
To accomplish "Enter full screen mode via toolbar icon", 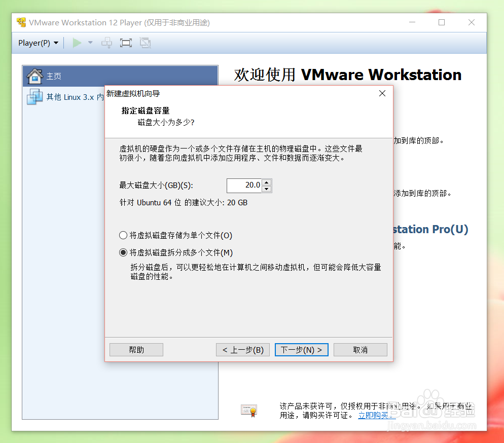I will 126,43.
